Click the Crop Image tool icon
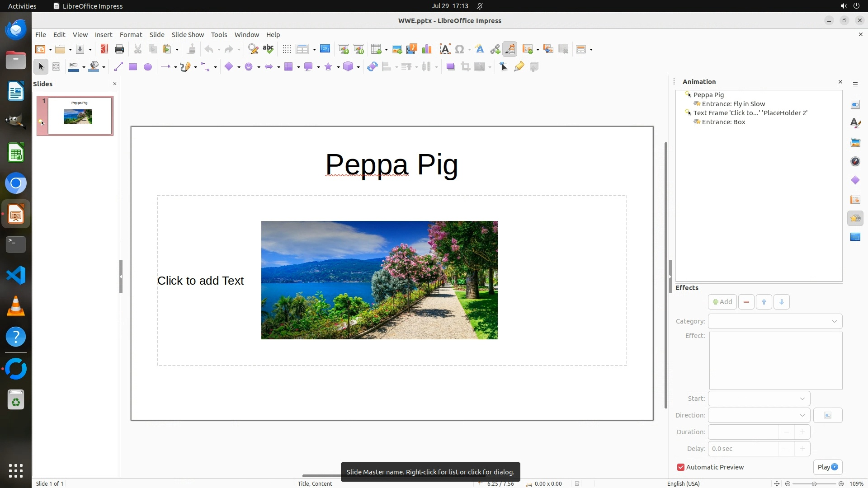This screenshot has width=868, height=488. (465, 67)
